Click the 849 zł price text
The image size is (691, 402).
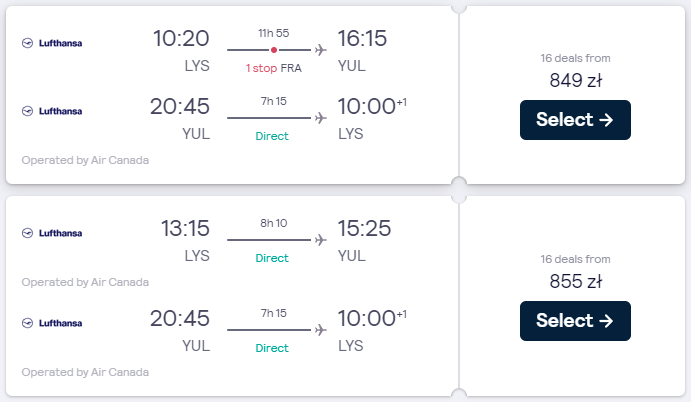click(x=576, y=81)
